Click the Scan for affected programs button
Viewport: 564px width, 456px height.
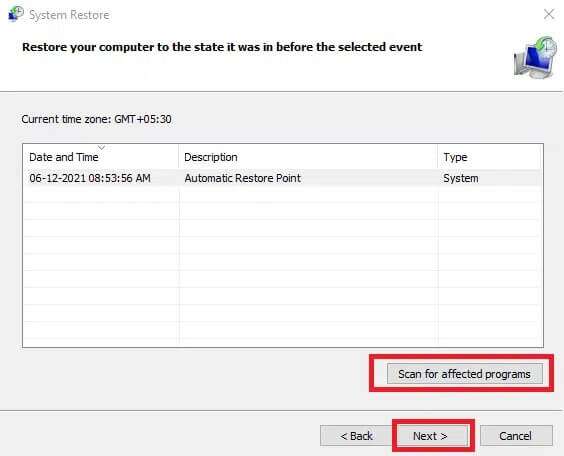(x=465, y=374)
